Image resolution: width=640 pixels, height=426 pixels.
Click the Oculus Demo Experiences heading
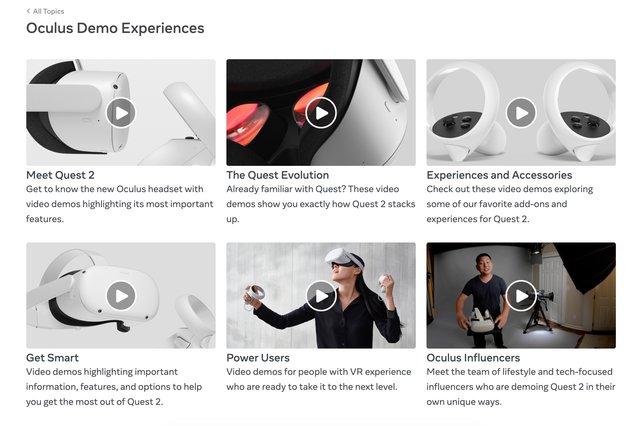[x=115, y=28]
